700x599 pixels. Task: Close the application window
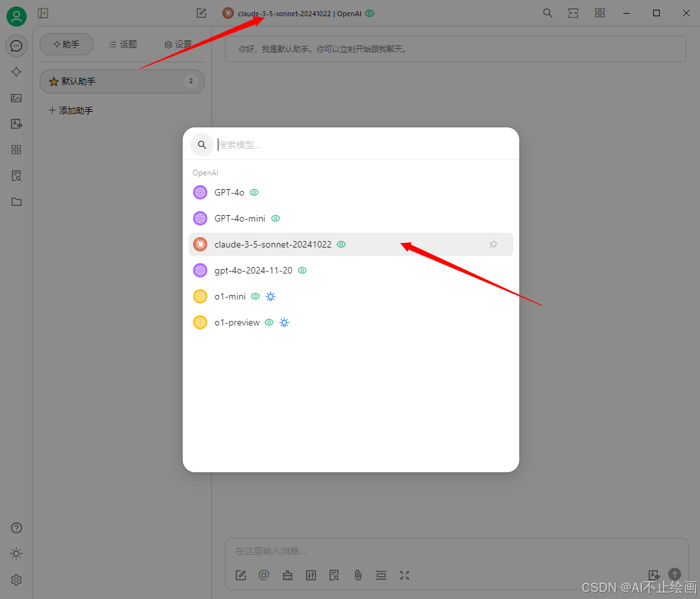(686, 14)
